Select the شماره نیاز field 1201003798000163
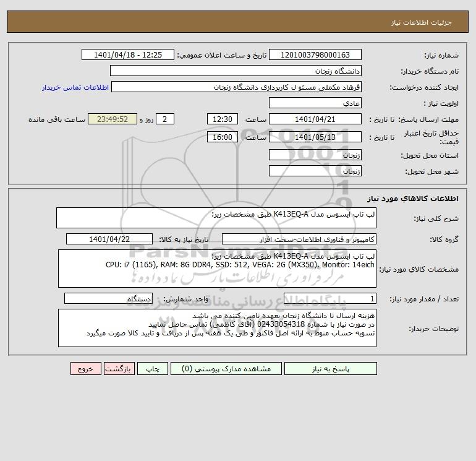Image resolution: width=476 pixels, height=461 pixels. coord(315,54)
